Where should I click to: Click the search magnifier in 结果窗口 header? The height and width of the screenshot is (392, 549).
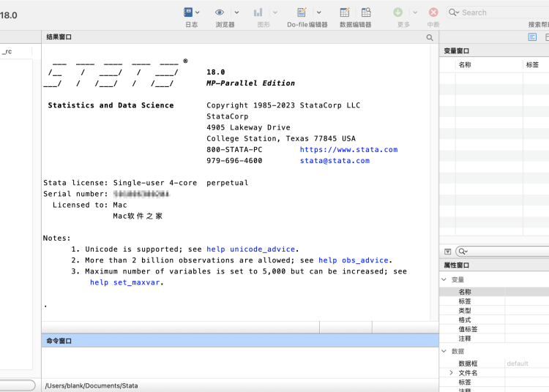tap(430, 37)
